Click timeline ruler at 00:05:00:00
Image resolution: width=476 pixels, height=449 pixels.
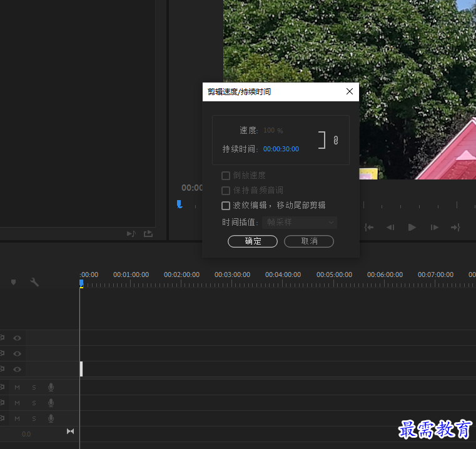point(334,275)
